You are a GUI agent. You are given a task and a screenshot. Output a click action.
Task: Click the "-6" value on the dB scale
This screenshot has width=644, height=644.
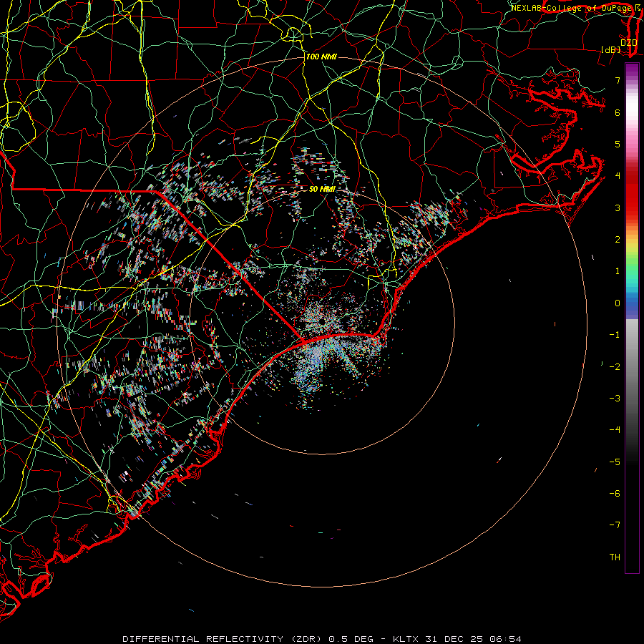coord(615,494)
